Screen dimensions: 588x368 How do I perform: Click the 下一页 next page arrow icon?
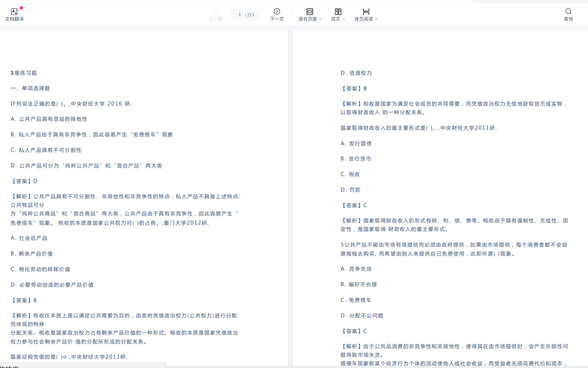(277, 12)
